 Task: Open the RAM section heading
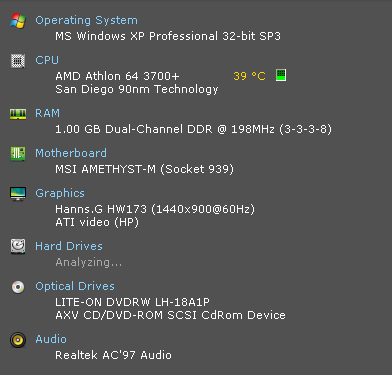pyautogui.click(x=48, y=113)
